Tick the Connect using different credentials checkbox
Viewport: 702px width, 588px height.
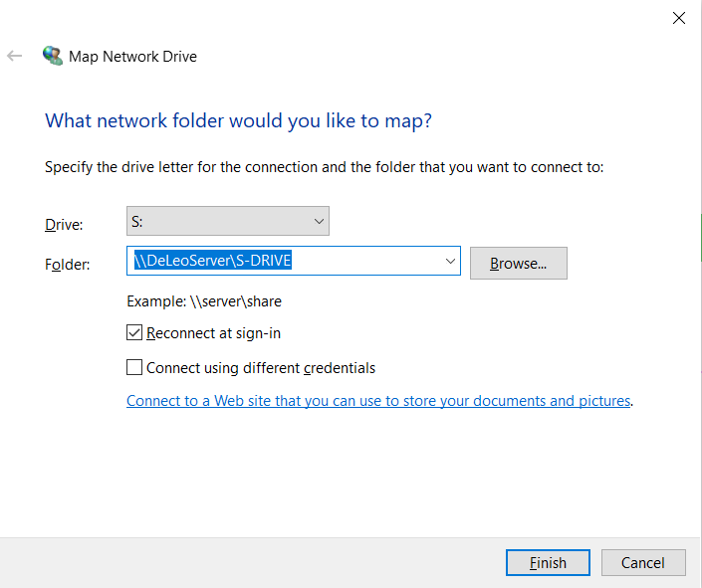point(134,368)
